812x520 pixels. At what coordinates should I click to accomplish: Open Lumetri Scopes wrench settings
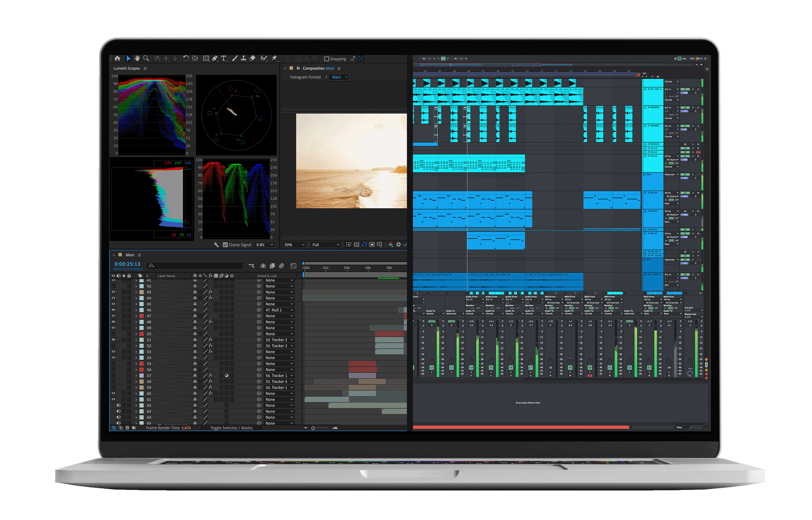click(216, 244)
